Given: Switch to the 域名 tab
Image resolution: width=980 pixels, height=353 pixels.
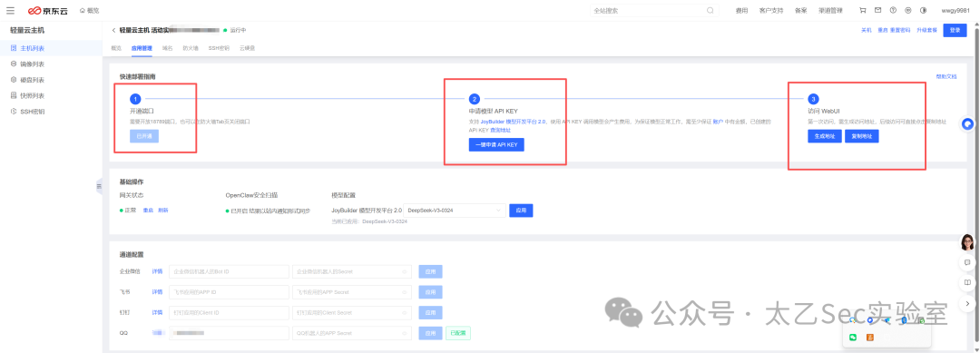Looking at the screenshot, I should [x=167, y=47].
